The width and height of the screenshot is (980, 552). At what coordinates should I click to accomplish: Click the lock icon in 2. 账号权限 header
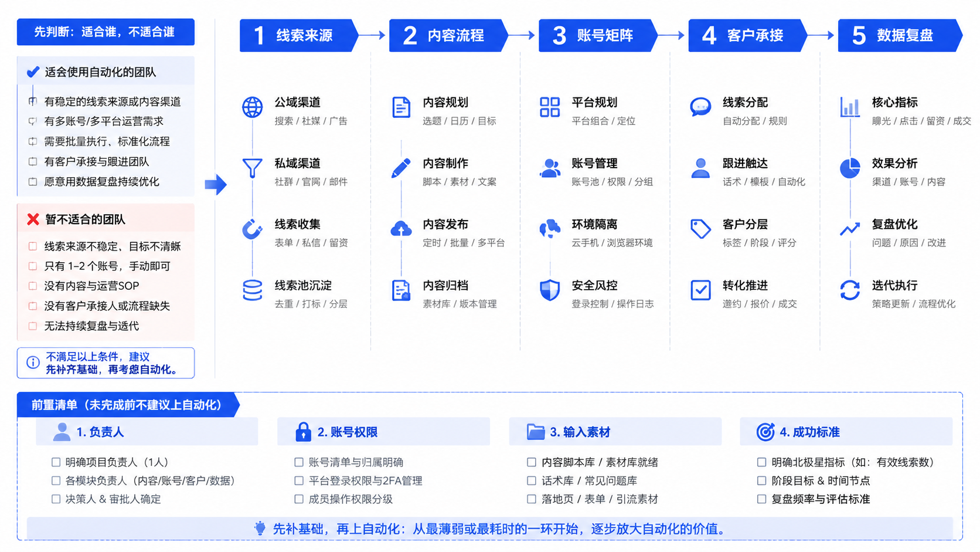[303, 432]
